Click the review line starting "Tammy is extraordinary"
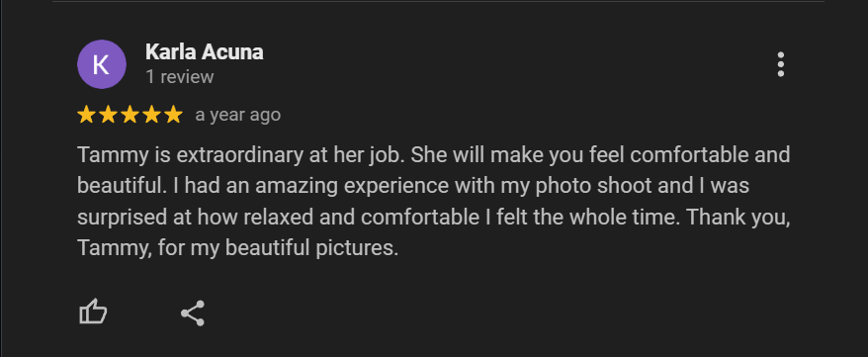868x357 pixels. point(433,155)
